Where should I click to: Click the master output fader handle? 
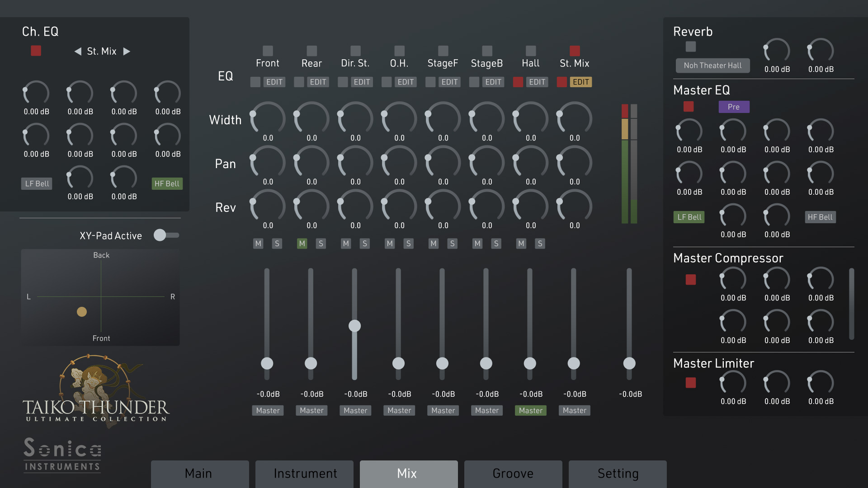tap(629, 363)
